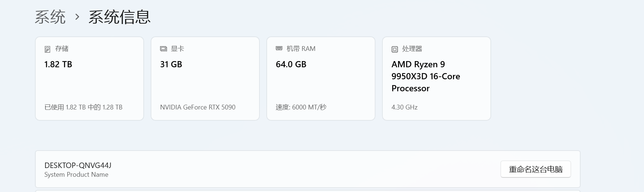Image resolution: width=644 pixels, height=192 pixels.
Task: Click the RAM memory icon
Action: (279, 48)
